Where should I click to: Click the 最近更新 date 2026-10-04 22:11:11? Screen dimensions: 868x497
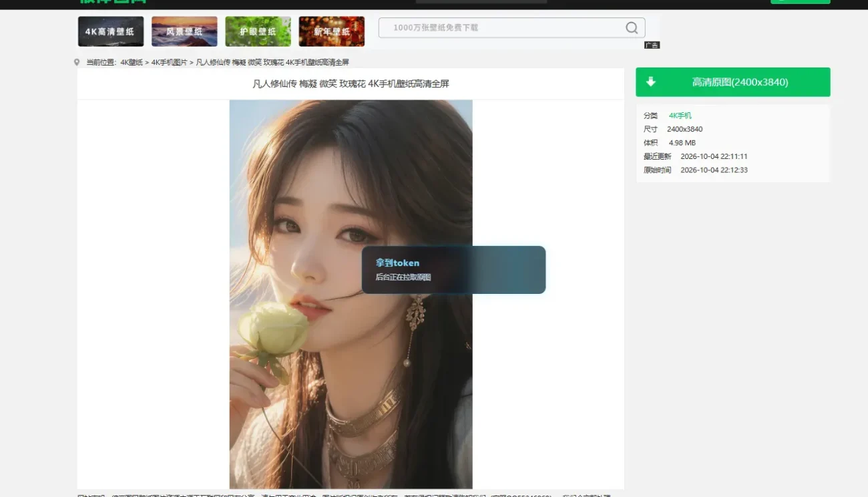[x=714, y=156]
